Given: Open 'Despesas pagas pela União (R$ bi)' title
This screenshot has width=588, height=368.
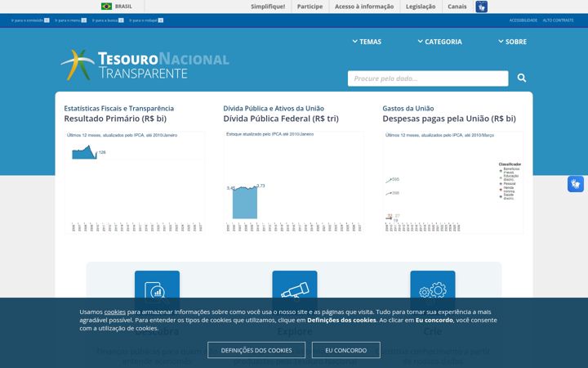Looking at the screenshot, I should point(449,119).
